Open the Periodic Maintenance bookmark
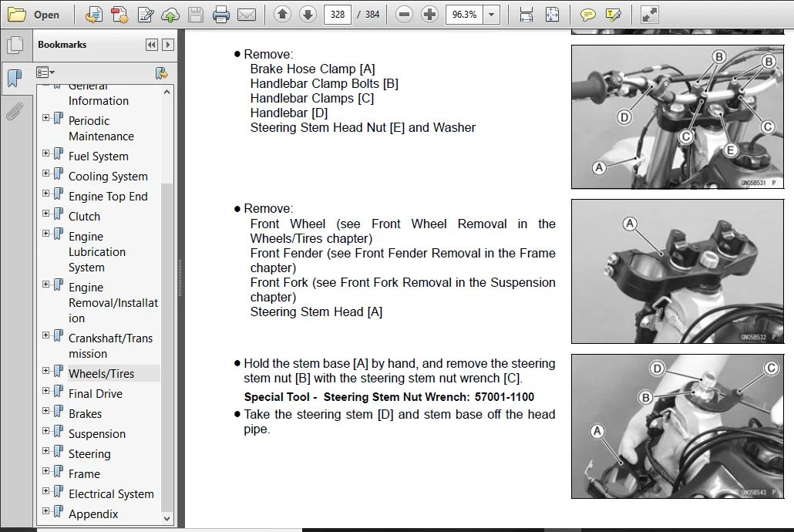The width and height of the screenshot is (794, 532). (x=101, y=129)
